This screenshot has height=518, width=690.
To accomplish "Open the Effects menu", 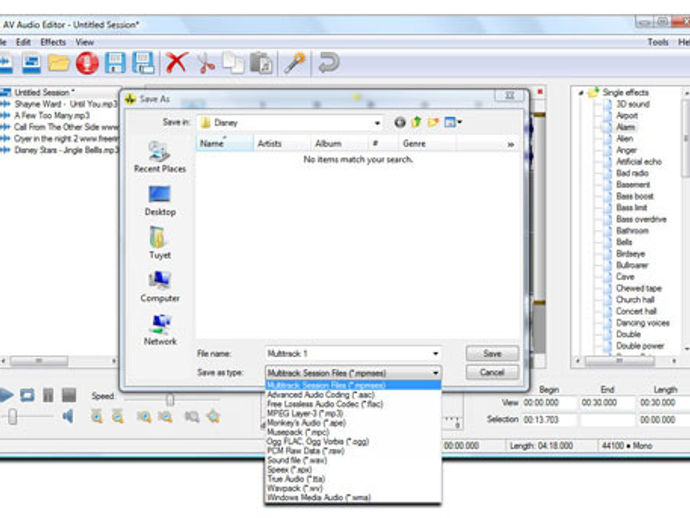I will (x=53, y=42).
